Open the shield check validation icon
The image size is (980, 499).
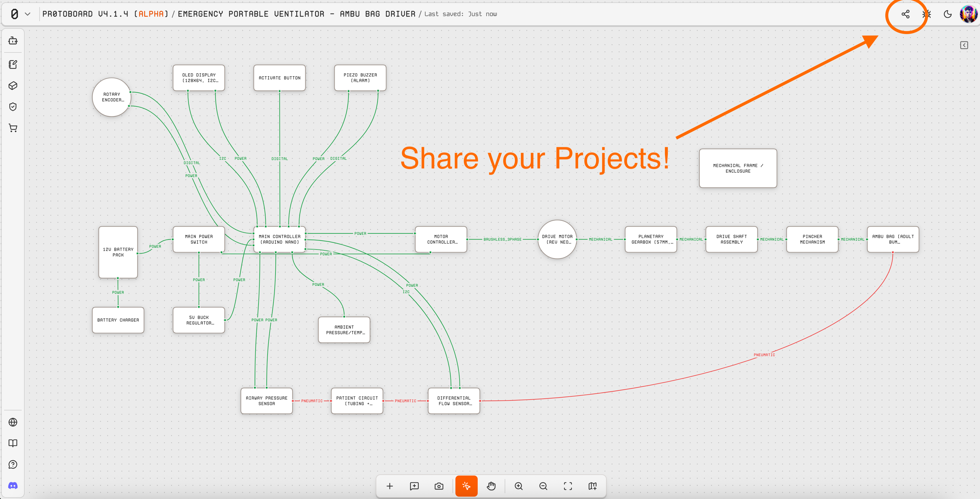point(13,107)
